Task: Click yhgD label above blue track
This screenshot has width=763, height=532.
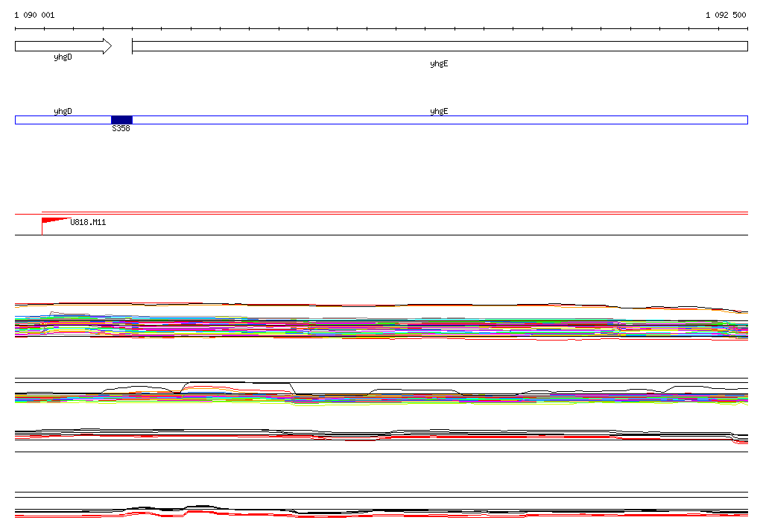Action: pos(63,112)
